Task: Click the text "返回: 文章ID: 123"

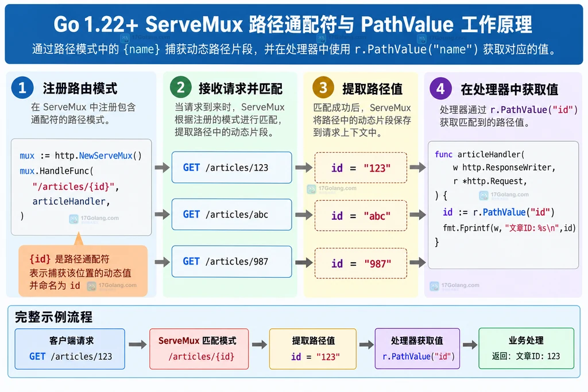Action: (526, 356)
